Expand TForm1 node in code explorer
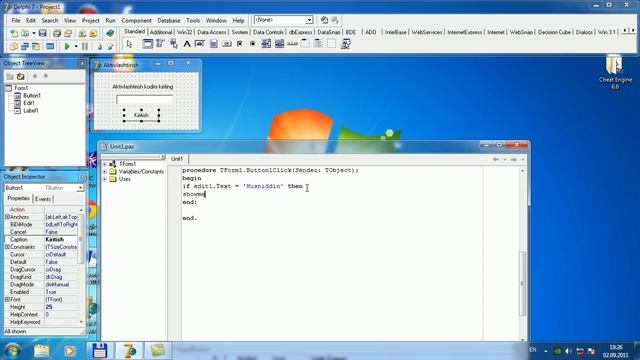The height and width of the screenshot is (360, 640). point(105,164)
